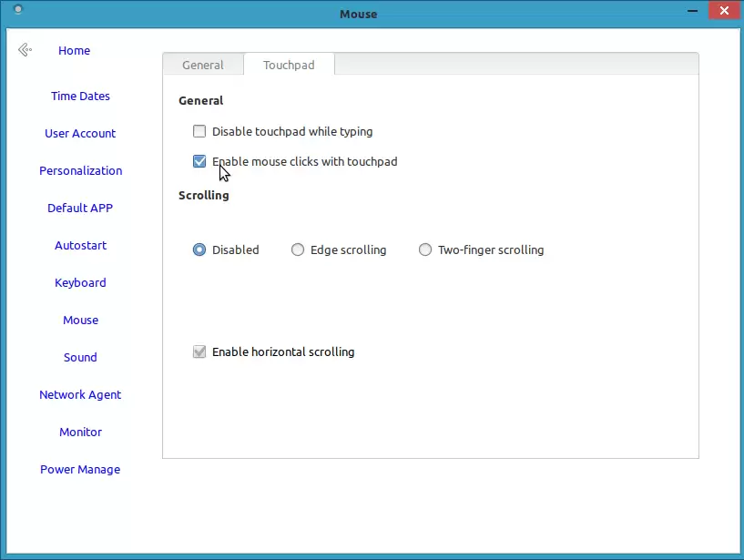Open Keyboard settings

[x=80, y=283]
